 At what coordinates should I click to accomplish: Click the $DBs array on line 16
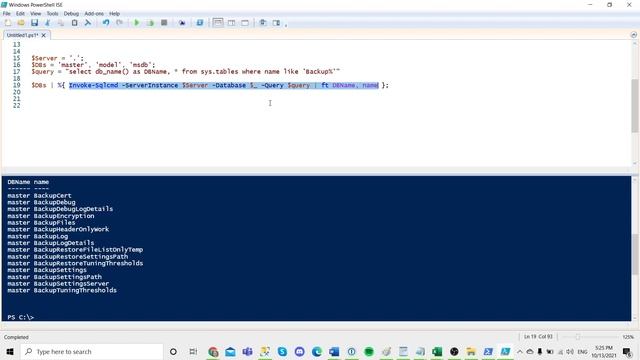[x=93, y=65]
